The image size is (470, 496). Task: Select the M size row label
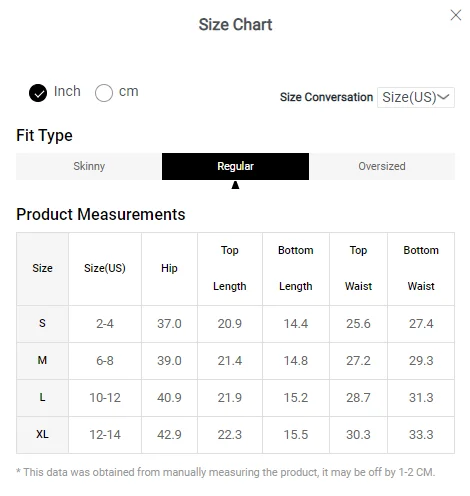point(42,360)
